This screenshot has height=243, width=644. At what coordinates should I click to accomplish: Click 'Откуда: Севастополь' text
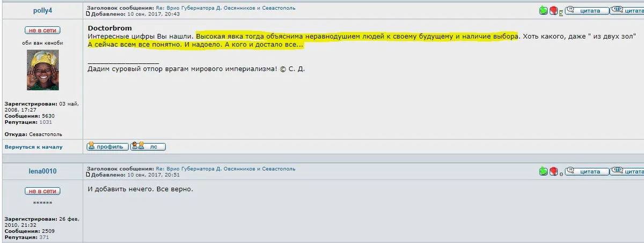pos(33,134)
